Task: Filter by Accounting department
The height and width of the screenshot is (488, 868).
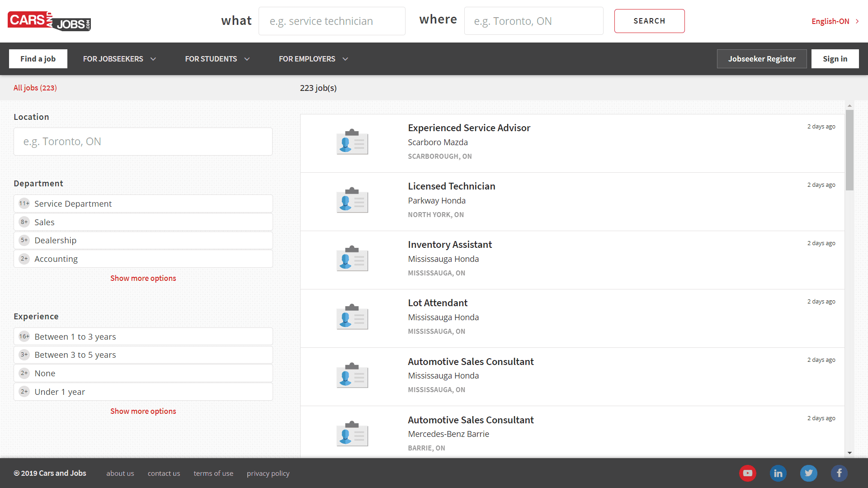Action: (143, 259)
